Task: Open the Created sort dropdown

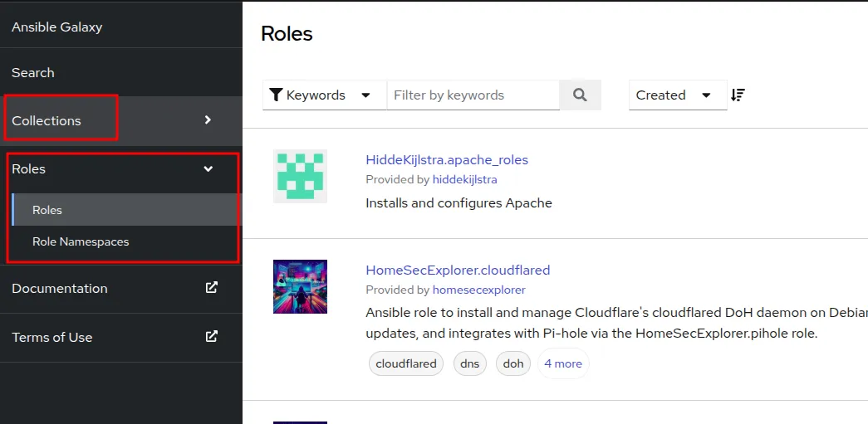Action: [678, 95]
